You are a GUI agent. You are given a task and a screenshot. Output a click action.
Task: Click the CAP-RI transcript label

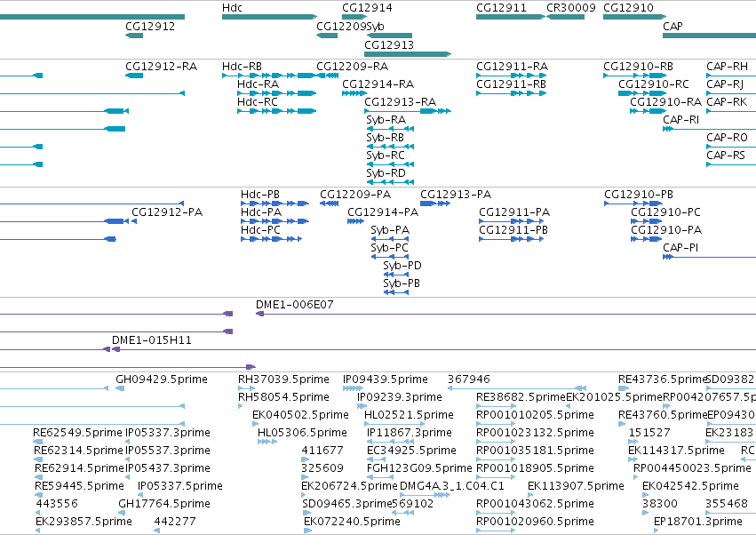[680, 120]
